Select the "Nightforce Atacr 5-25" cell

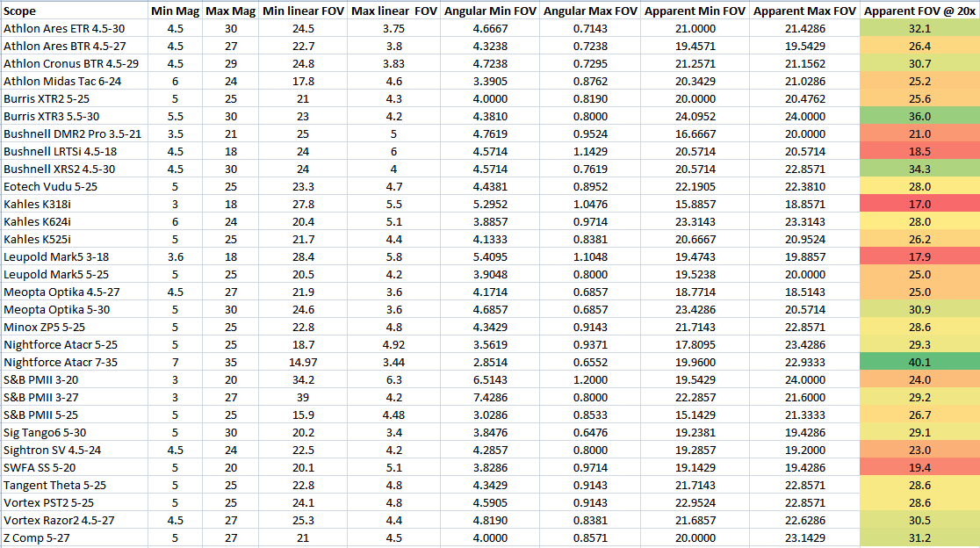tap(74, 344)
